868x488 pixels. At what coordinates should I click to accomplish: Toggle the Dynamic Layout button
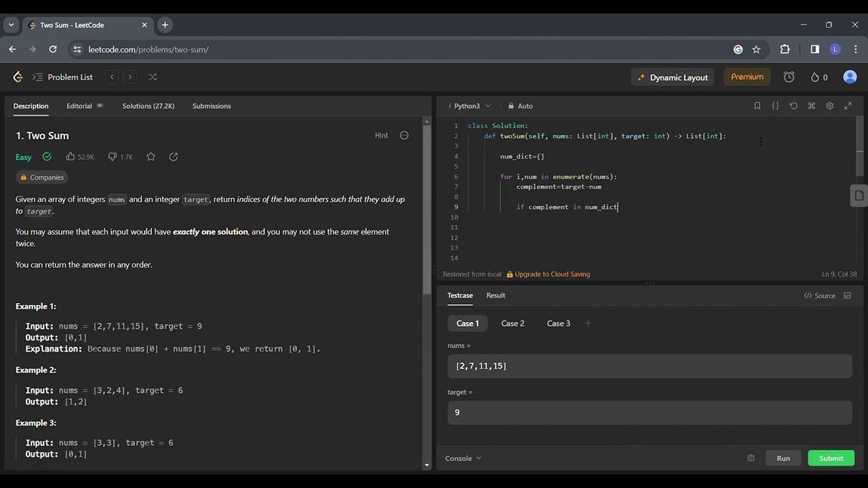(x=673, y=77)
